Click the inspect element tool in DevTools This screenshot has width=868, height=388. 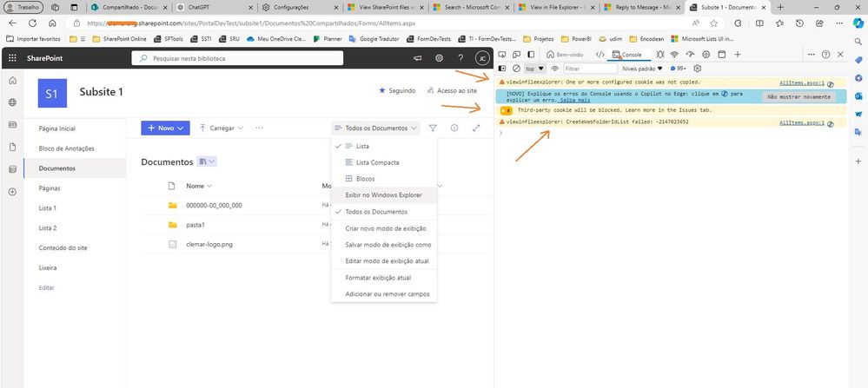tap(502, 54)
